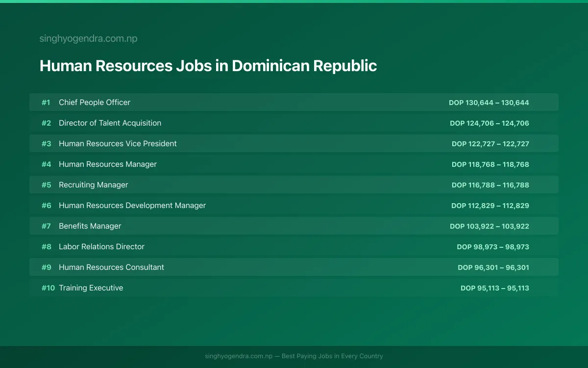The height and width of the screenshot is (368, 588).
Task: Click salary DOP 103,922 – 103,922
Action: point(490,226)
